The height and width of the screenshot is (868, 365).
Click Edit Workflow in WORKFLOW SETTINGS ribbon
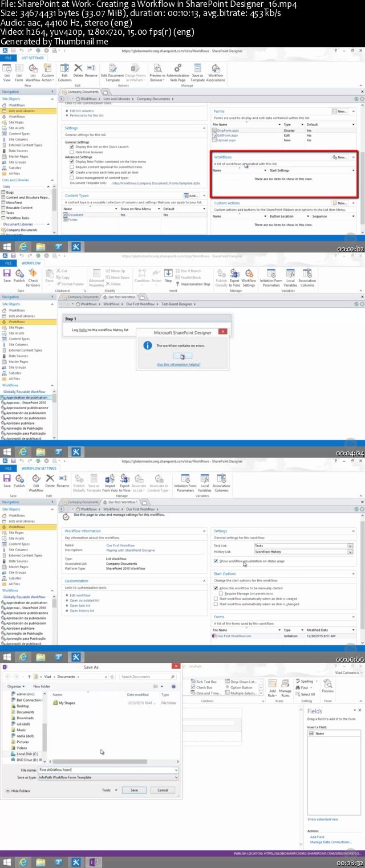click(36, 483)
